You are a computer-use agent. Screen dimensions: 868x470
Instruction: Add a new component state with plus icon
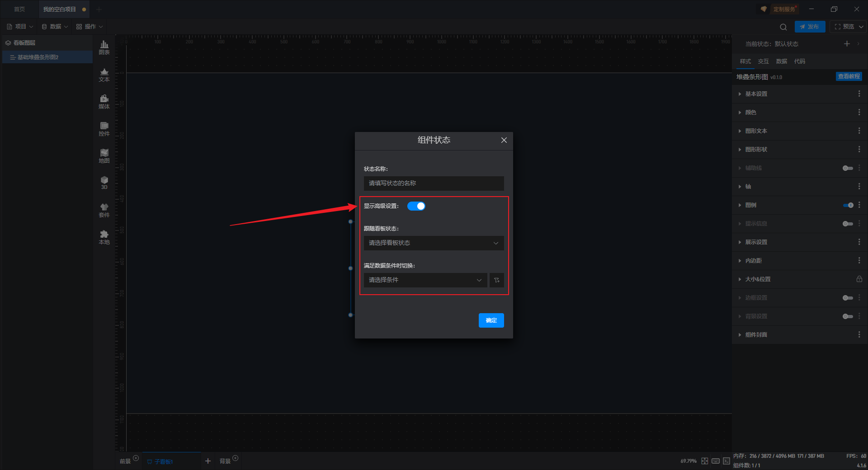[847, 44]
